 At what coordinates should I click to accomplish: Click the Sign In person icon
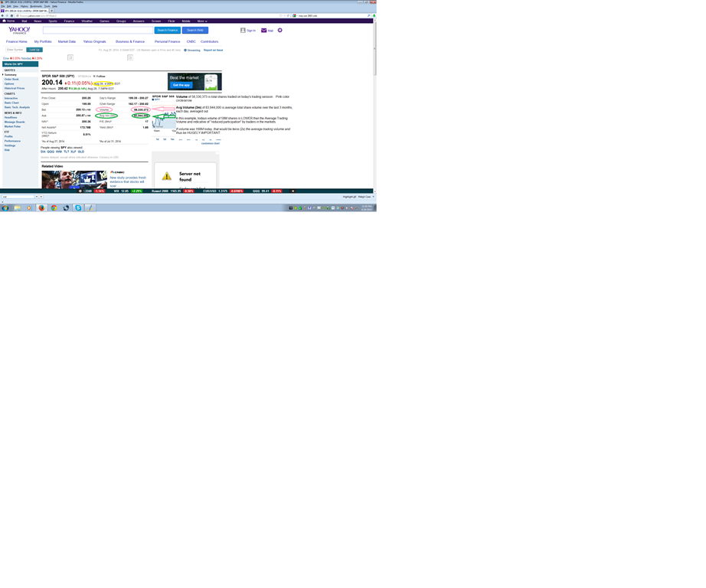[x=243, y=30]
